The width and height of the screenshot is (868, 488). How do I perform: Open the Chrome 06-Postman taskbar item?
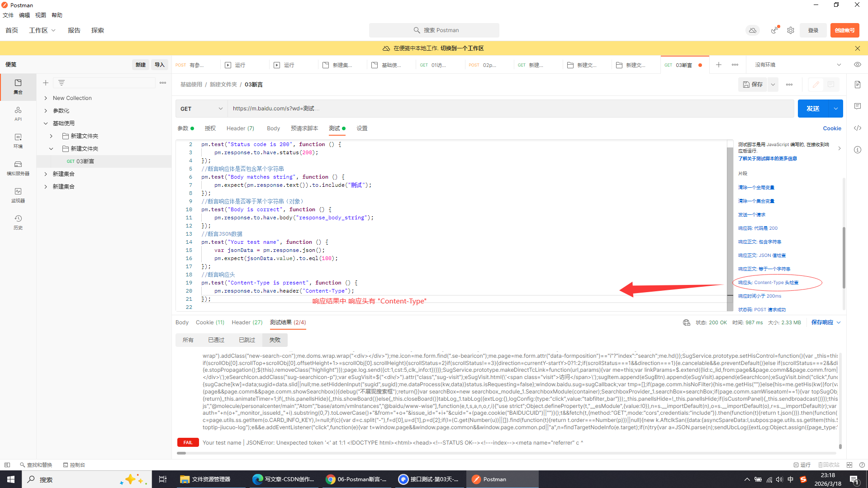[356, 479]
